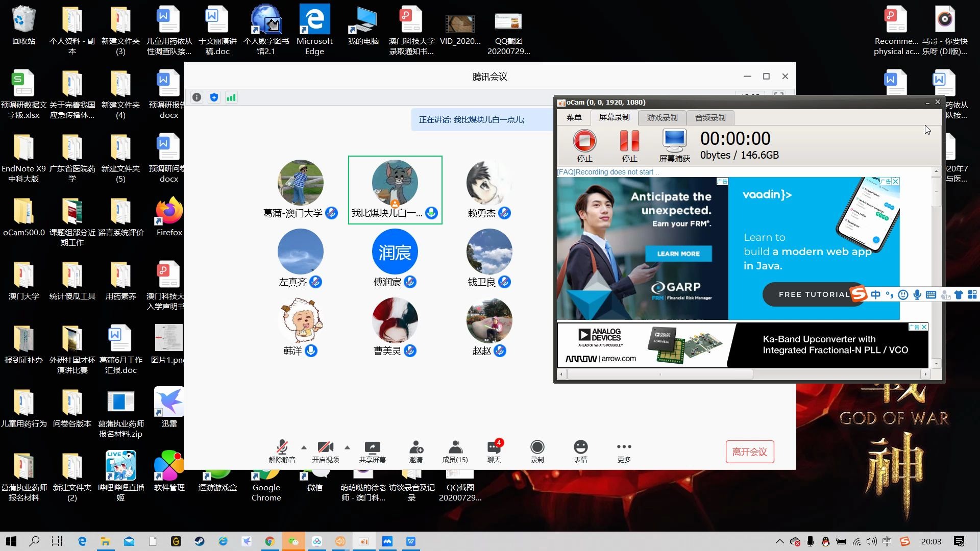Unmute microphone in Tencent Meeting

pyautogui.click(x=282, y=451)
